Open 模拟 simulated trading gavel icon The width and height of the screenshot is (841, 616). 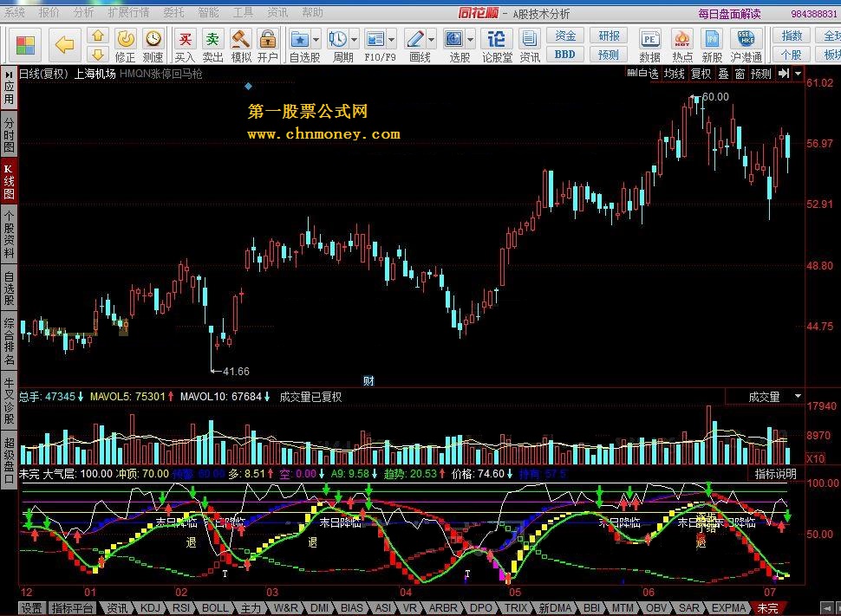[x=241, y=46]
